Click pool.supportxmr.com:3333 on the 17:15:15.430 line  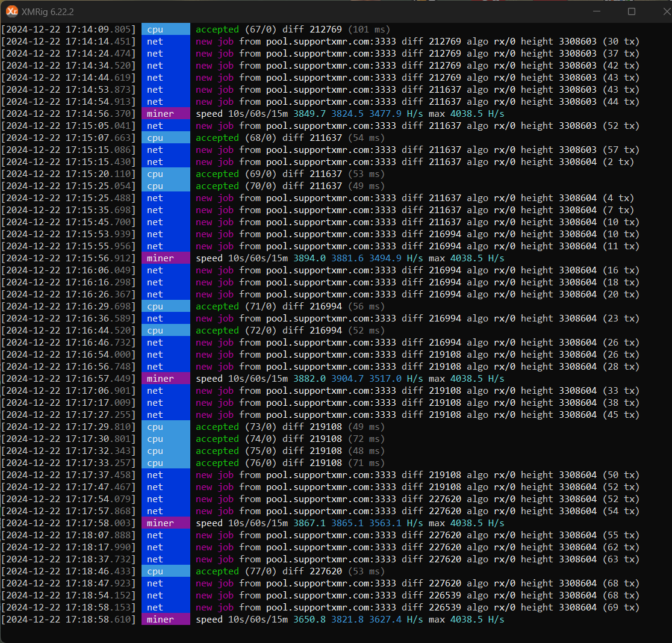pyautogui.click(x=331, y=162)
